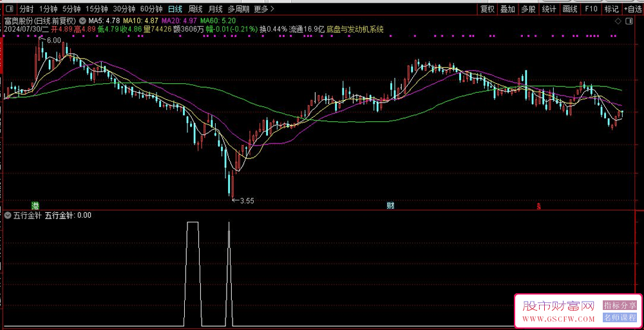Click the 额3606万 amount text
The height and width of the screenshot is (330, 644).
(x=188, y=29)
